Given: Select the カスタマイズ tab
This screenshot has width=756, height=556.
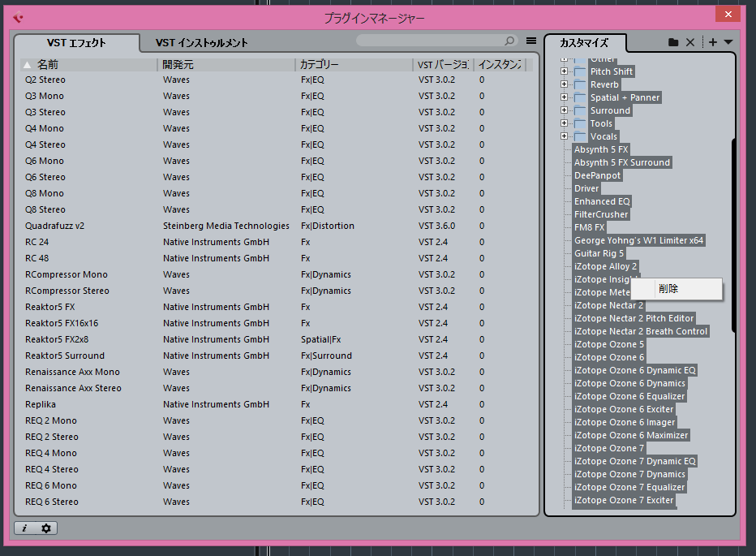Looking at the screenshot, I should point(584,43).
